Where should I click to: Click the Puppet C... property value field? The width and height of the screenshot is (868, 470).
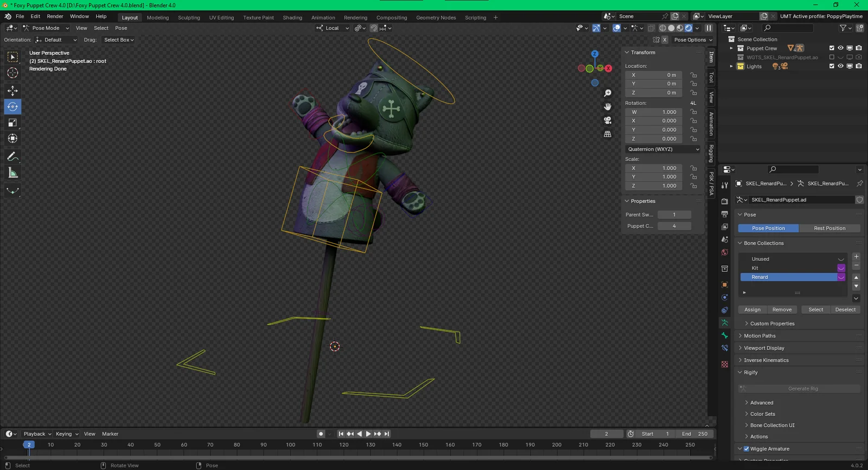pos(674,226)
